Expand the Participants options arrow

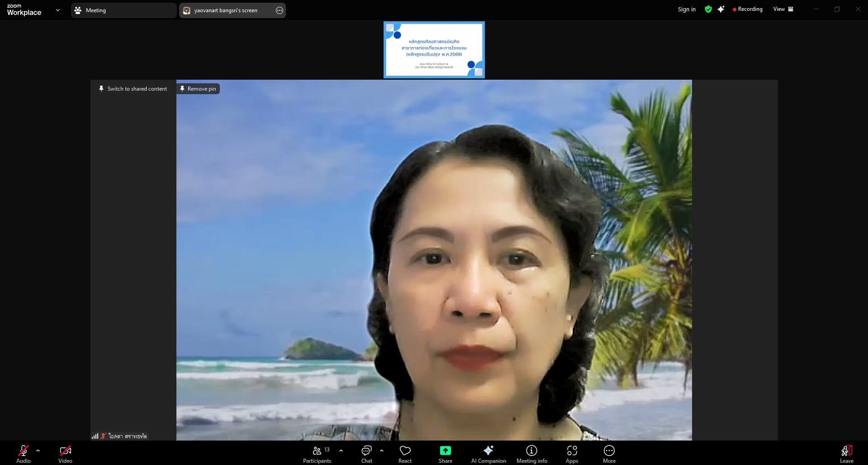click(341, 451)
